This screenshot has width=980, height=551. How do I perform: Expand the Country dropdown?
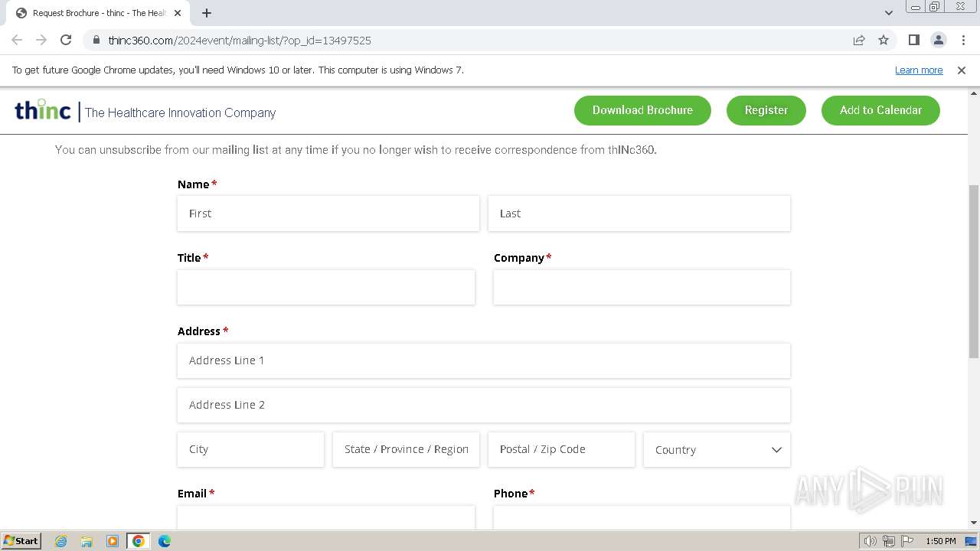[x=717, y=449]
